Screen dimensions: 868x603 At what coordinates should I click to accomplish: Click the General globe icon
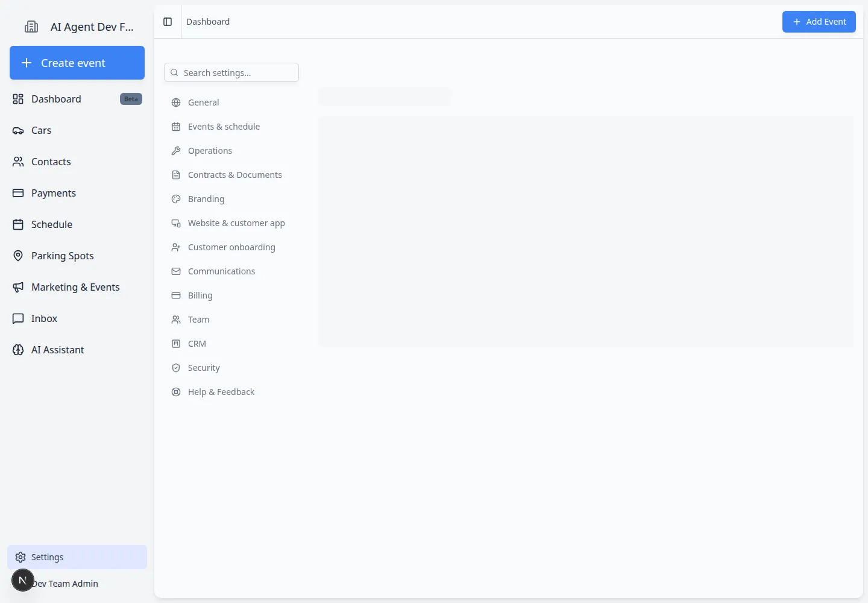[x=176, y=103]
